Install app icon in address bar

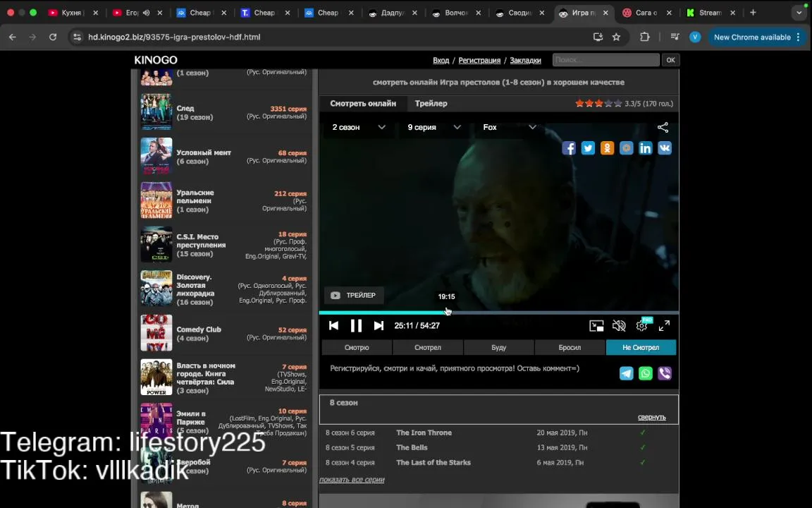pyautogui.click(x=598, y=37)
